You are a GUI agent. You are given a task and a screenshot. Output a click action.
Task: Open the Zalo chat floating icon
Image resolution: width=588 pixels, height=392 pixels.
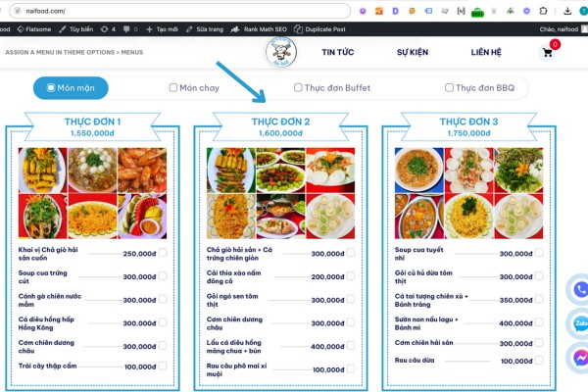(x=580, y=323)
